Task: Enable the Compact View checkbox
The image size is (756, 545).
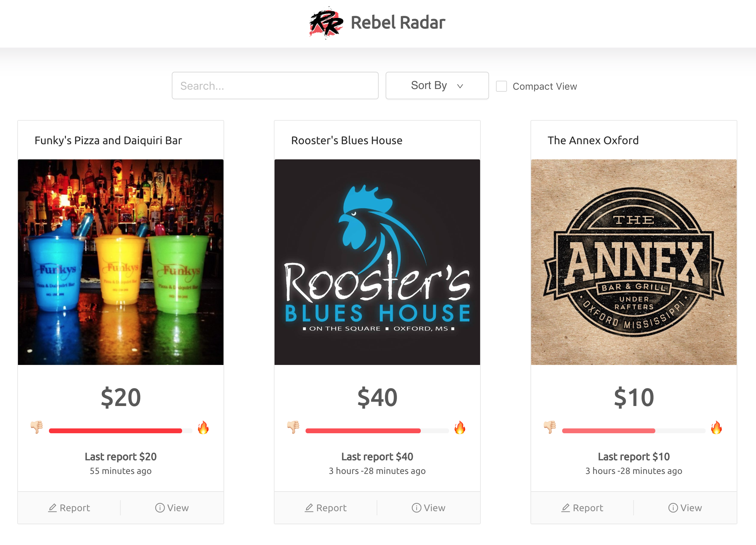Action: (x=501, y=86)
